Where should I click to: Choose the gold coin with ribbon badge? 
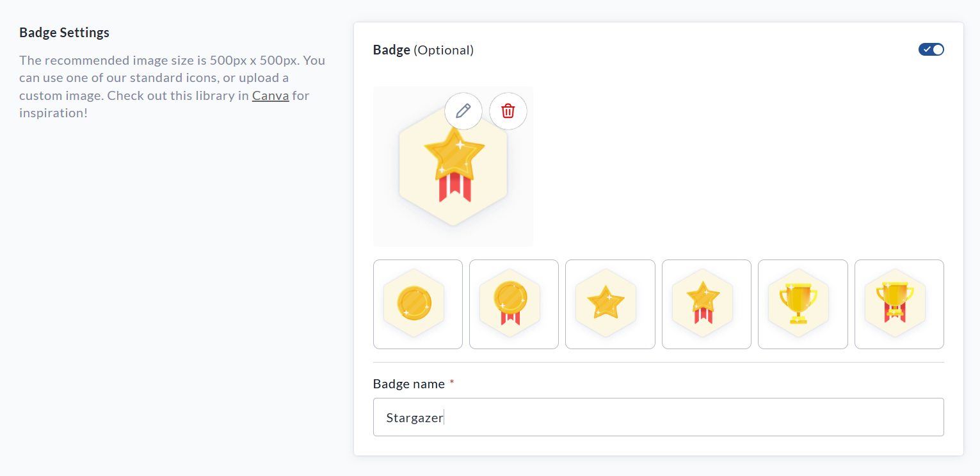point(513,304)
